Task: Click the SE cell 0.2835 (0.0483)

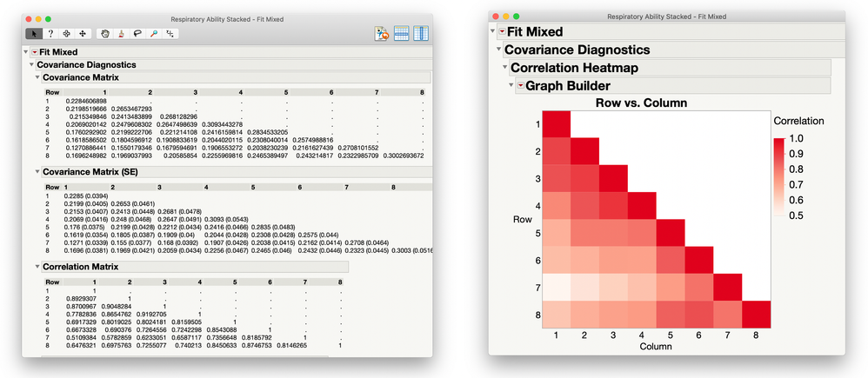Action: [x=273, y=227]
